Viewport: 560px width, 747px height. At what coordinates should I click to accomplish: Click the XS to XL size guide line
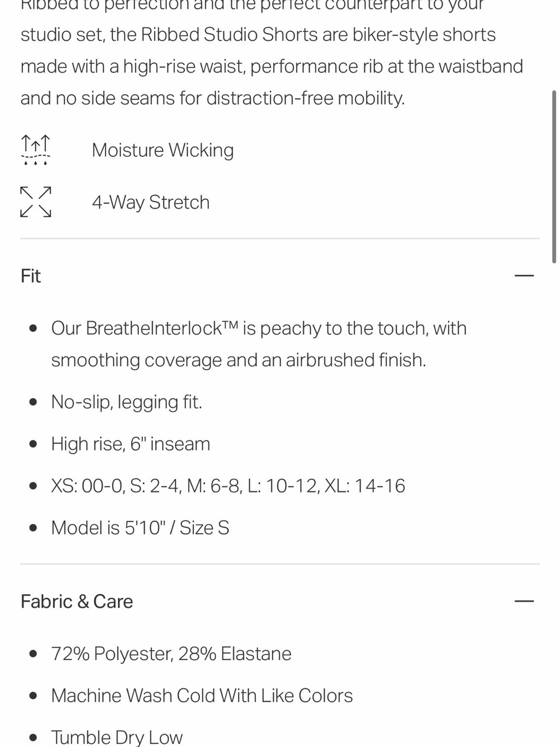[228, 485]
